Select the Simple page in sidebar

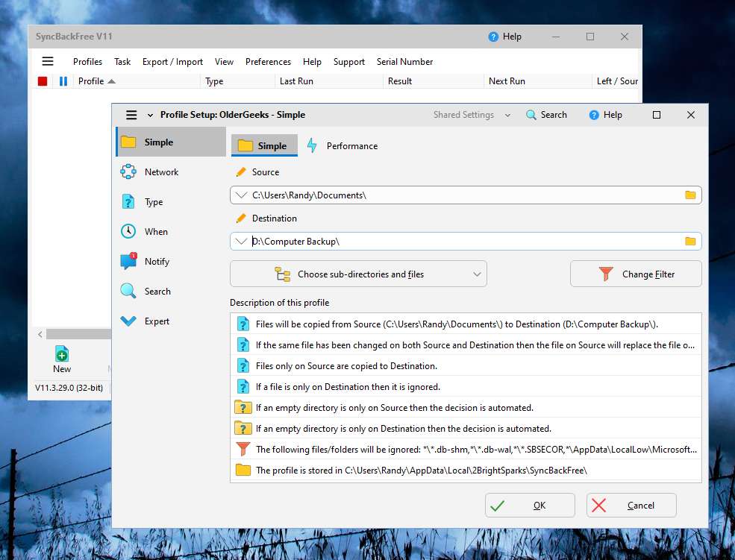click(x=171, y=142)
